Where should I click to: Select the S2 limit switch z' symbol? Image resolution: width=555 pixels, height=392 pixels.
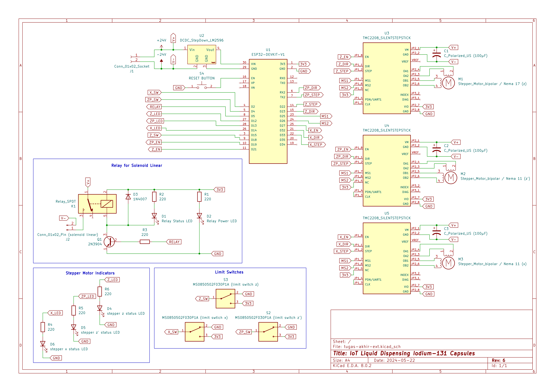point(268,332)
